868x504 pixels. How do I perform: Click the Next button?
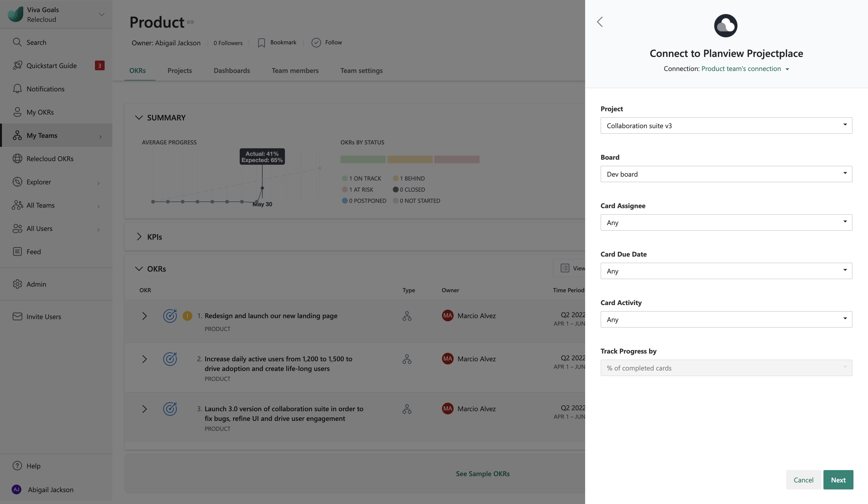(838, 480)
